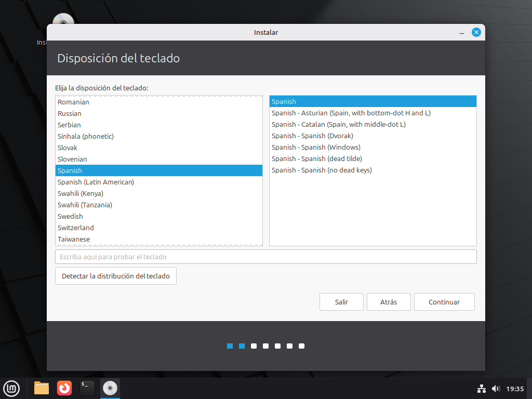532x399 pixels.
Task: Pick Spanish - Spanish (Dvorak) variant
Action: (312, 136)
